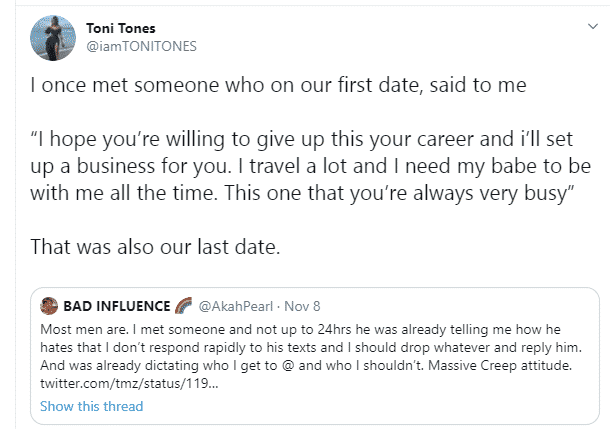
Task: Click the rainbow emoji next to BAD INFLUENCE
Action: click(183, 306)
